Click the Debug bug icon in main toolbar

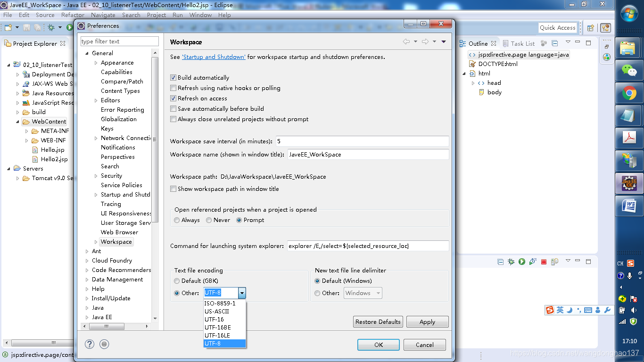point(51,28)
